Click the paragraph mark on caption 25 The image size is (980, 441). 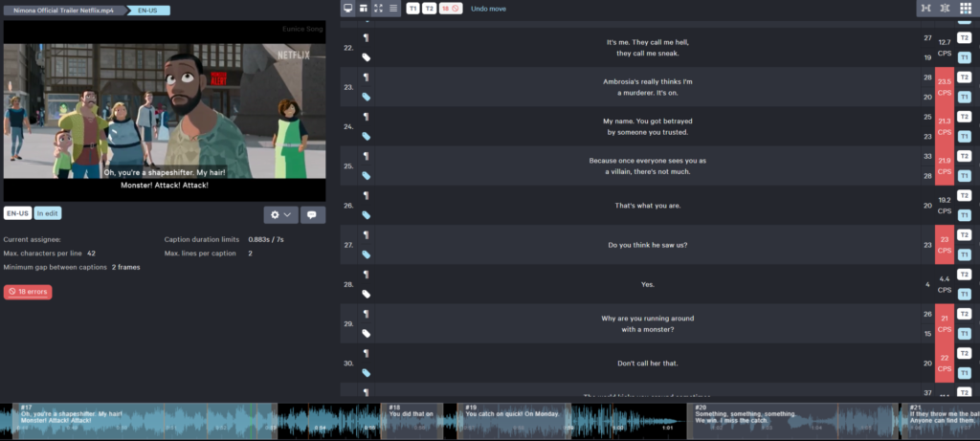click(x=366, y=155)
